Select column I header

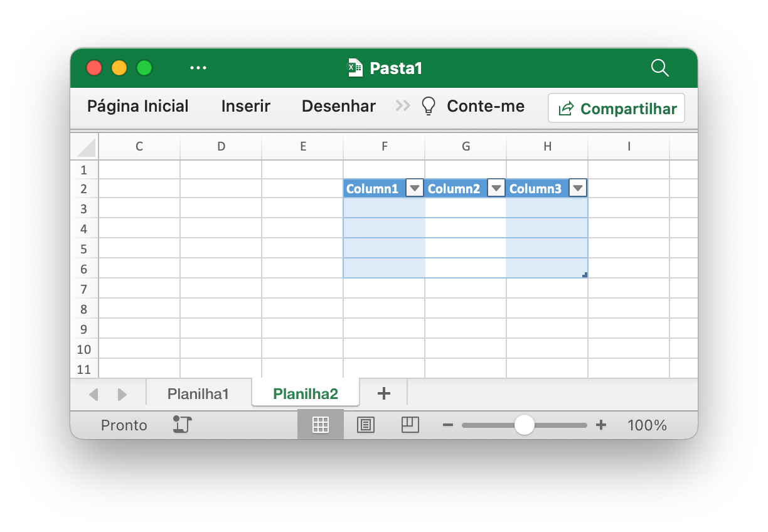point(629,147)
